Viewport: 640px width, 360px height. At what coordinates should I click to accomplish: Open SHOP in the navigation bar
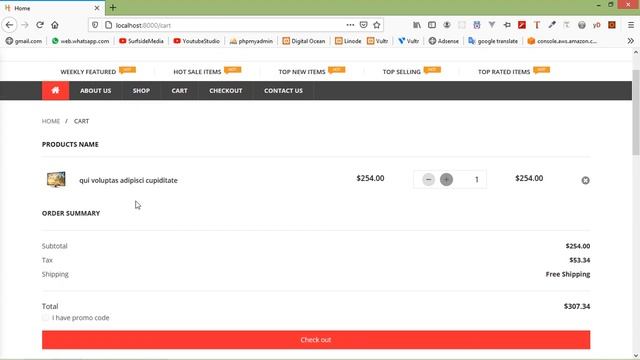pyautogui.click(x=141, y=91)
